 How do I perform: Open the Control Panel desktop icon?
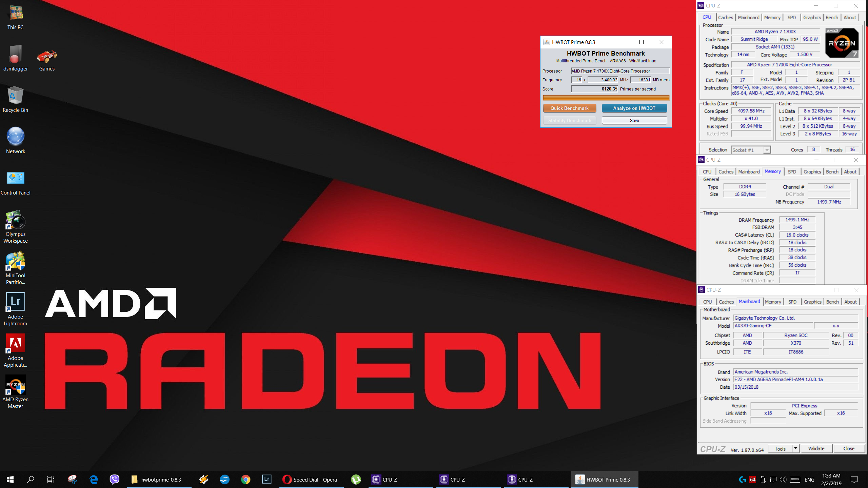point(16,183)
